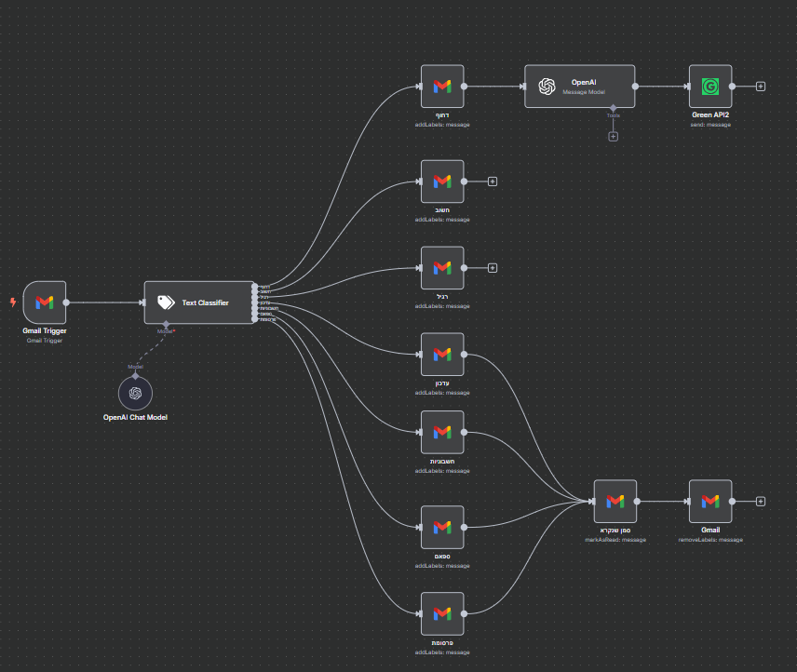Click the "Message Model" subtitle on OpenAI
Image resolution: width=797 pixels, height=672 pixels.
pyautogui.click(x=584, y=92)
